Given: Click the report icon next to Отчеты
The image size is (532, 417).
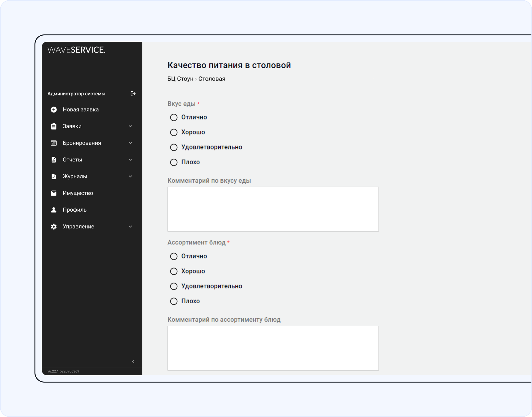Looking at the screenshot, I should coord(54,160).
